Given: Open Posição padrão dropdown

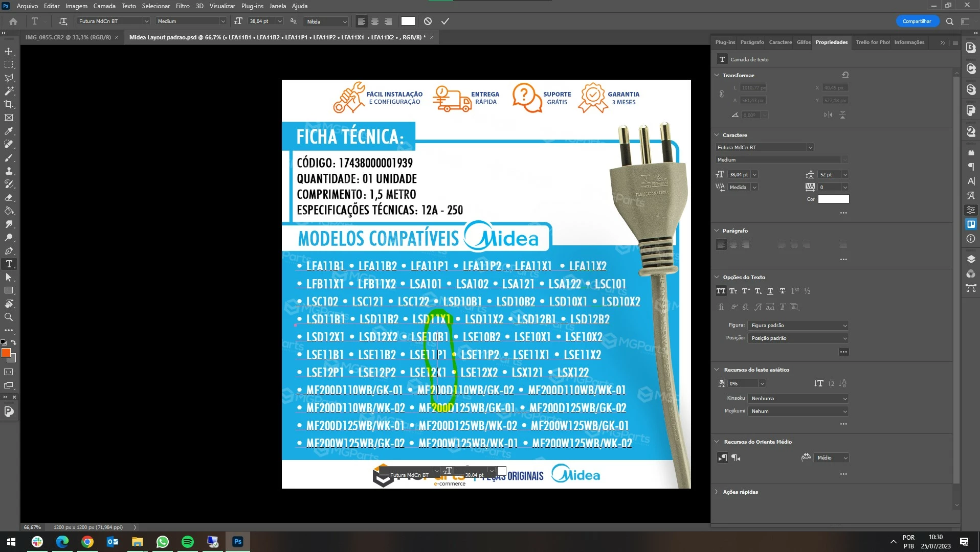Looking at the screenshot, I should [798, 338].
